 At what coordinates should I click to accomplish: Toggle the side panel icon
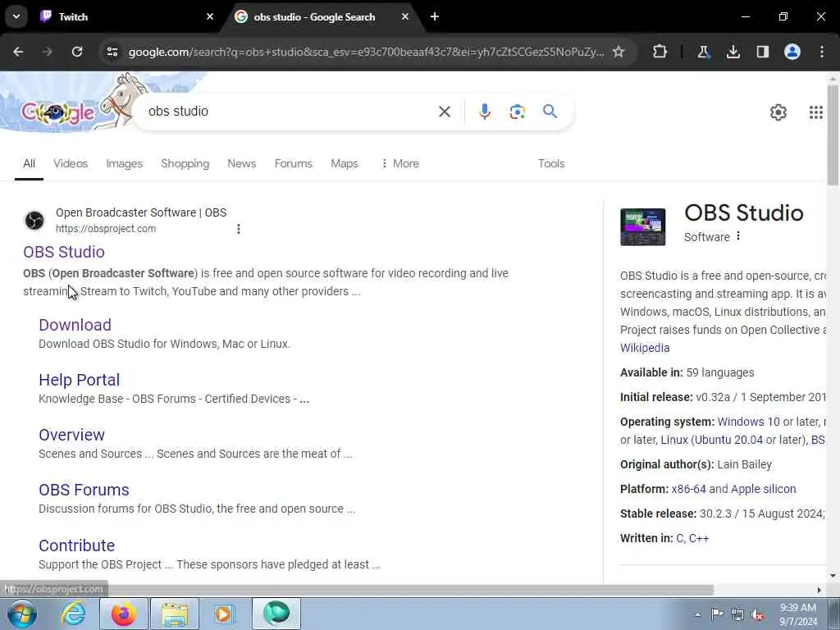763,52
